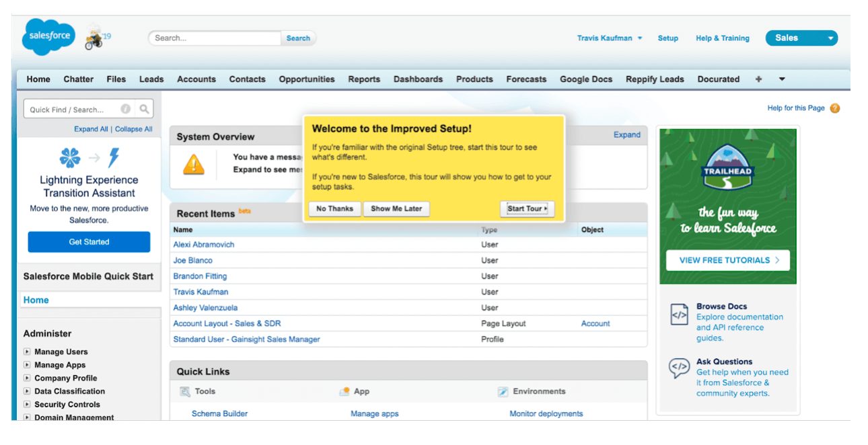Screen dimensions: 868x445
Task: Open the Sales app switcher dropdown
Action: click(801, 38)
